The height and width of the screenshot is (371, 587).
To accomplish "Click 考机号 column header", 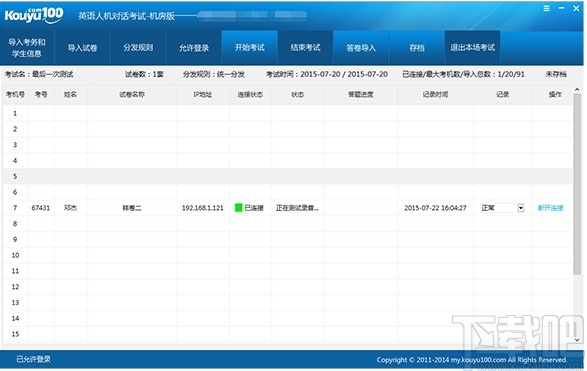I will click(x=15, y=94).
